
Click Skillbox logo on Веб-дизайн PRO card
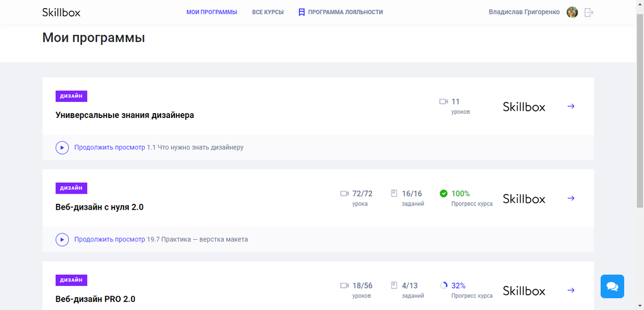point(524,291)
